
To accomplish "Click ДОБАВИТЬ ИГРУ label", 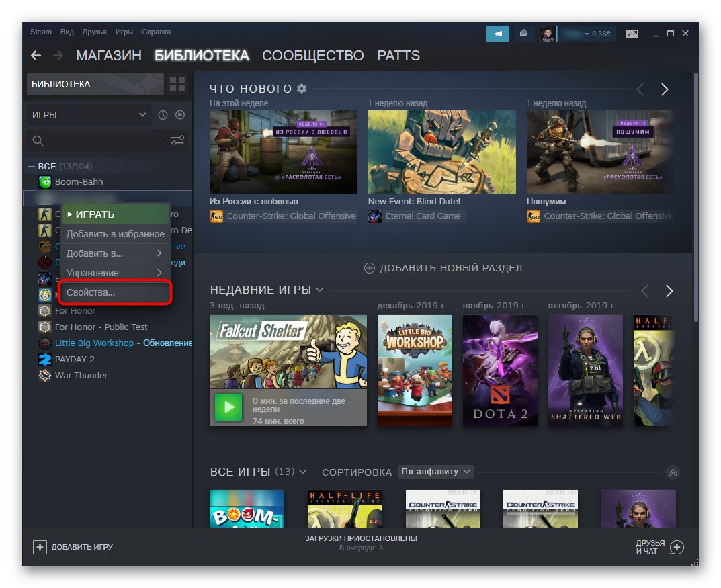I will click(82, 547).
